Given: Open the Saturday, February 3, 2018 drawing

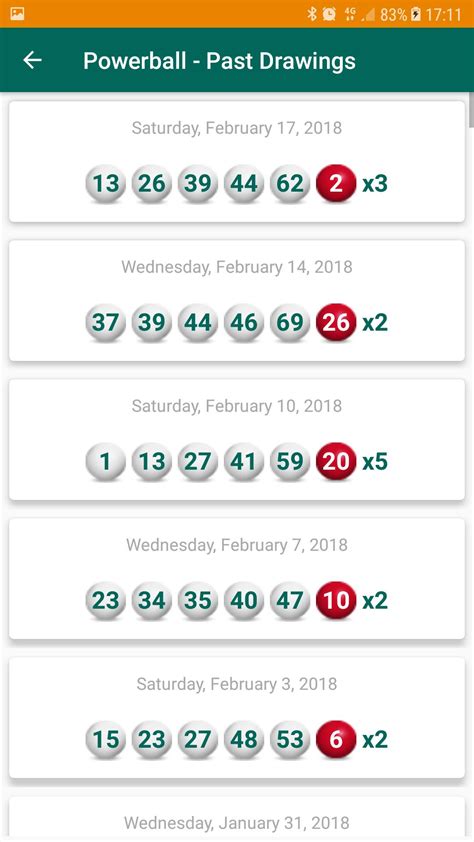Looking at the screenshot, I should 237,717.
